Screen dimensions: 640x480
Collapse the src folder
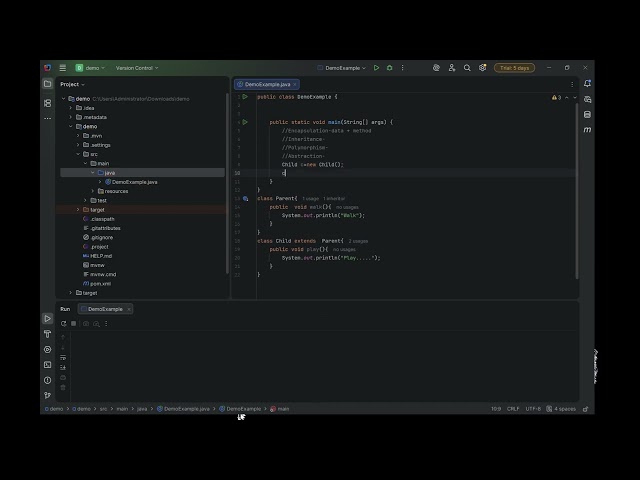(x=78, y=154)
